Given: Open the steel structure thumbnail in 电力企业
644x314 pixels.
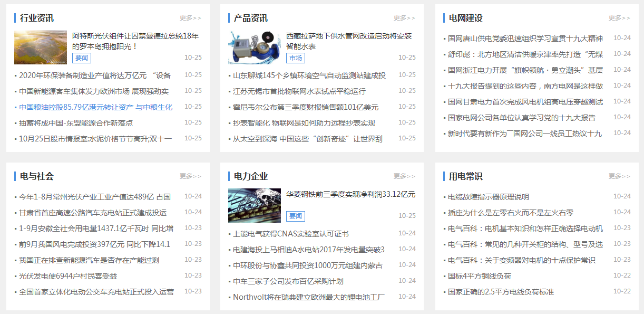Looking at the screenshot, I should pyautogui.click(x=254, y=205).
